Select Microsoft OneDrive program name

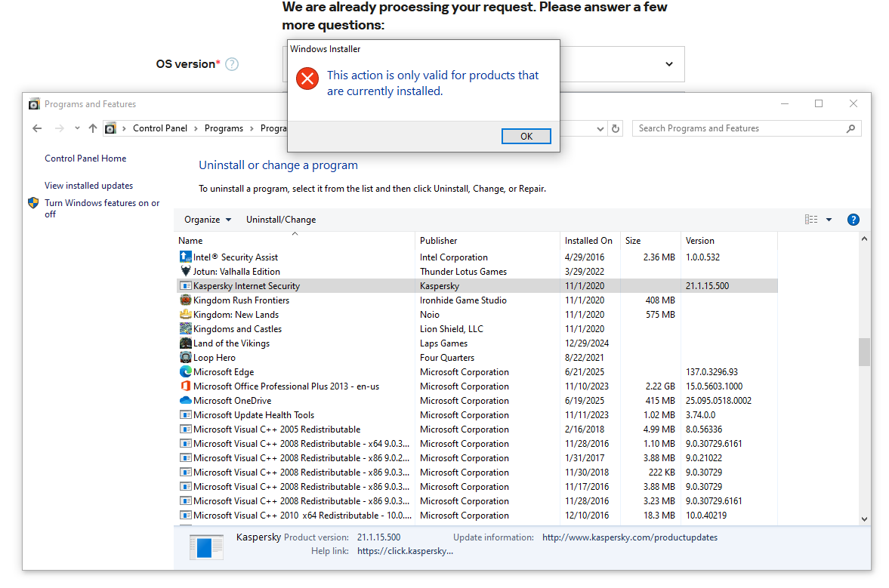pyautogui.click(x=233, y=401)
